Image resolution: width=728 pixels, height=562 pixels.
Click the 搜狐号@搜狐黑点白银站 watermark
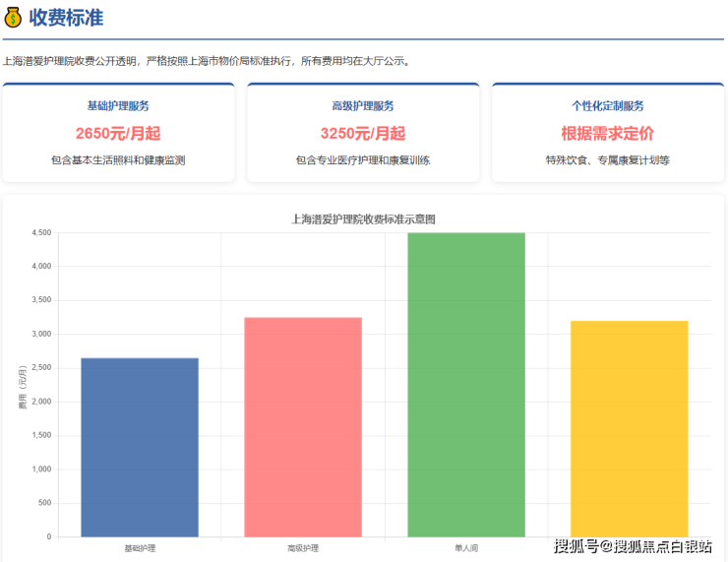coord(633,546)
